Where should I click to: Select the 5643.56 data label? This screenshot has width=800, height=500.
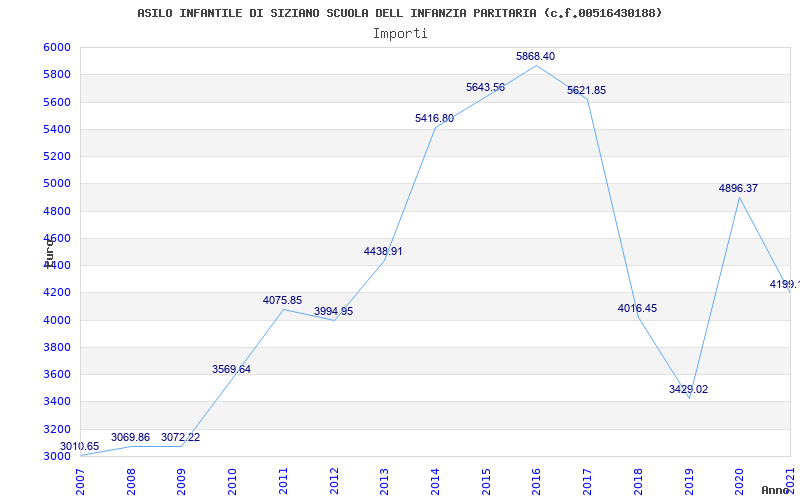486,87
